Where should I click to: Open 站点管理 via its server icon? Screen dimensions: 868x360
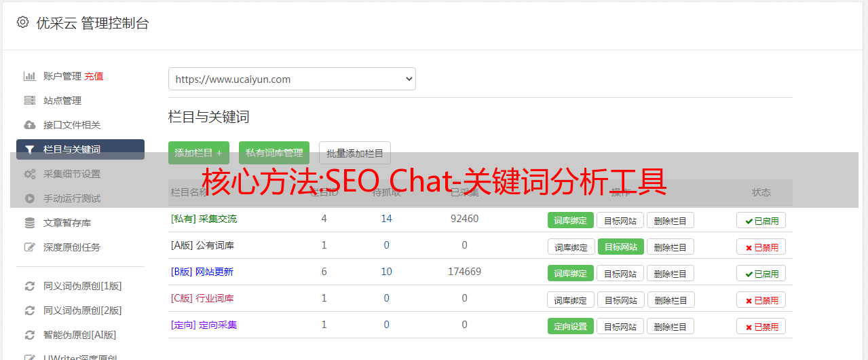point(29,101)
